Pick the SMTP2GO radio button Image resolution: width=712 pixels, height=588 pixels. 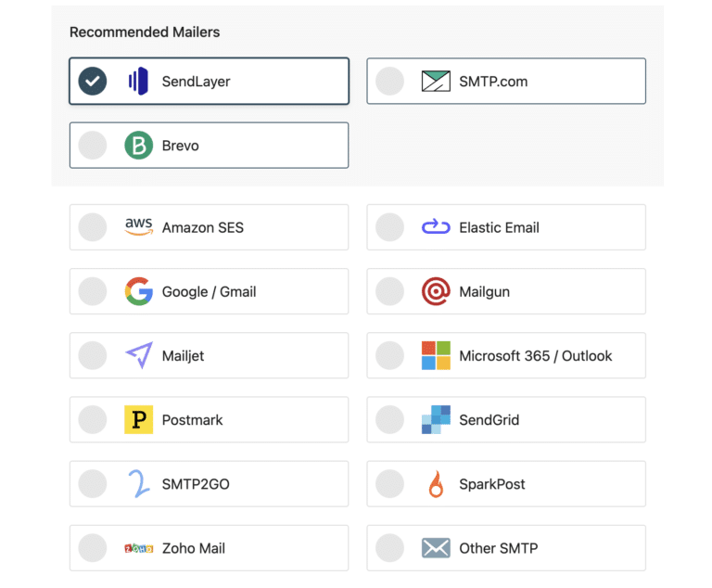[93, 484]
